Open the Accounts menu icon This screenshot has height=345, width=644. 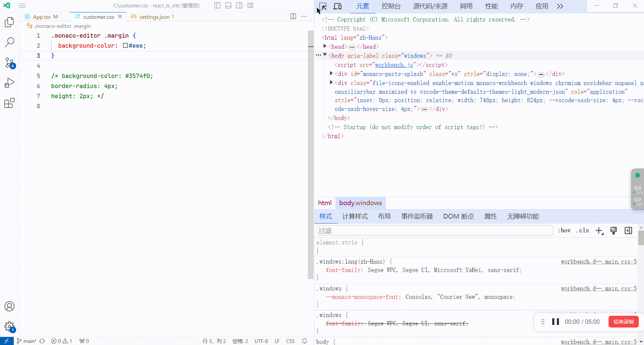click(9, 306)
